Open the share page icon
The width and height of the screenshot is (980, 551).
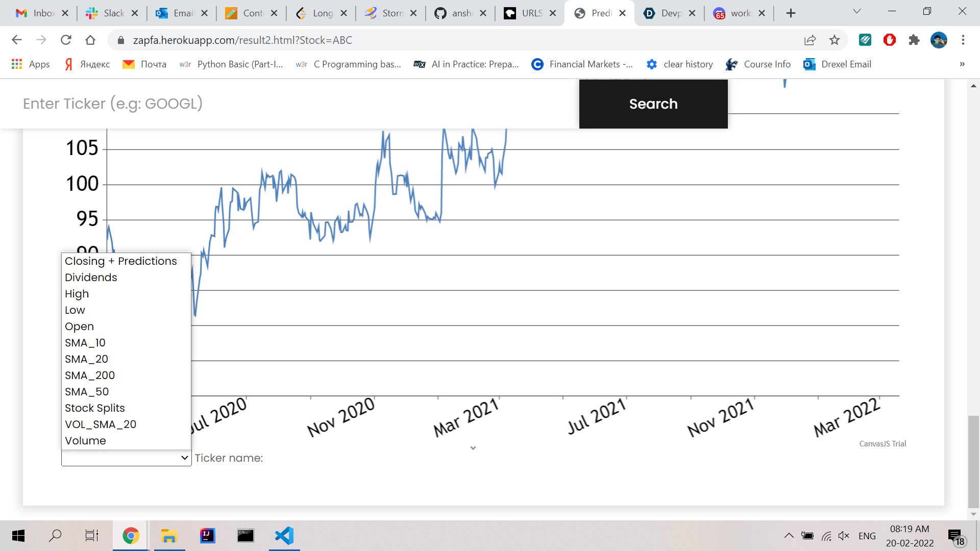[x=810, y=40]
